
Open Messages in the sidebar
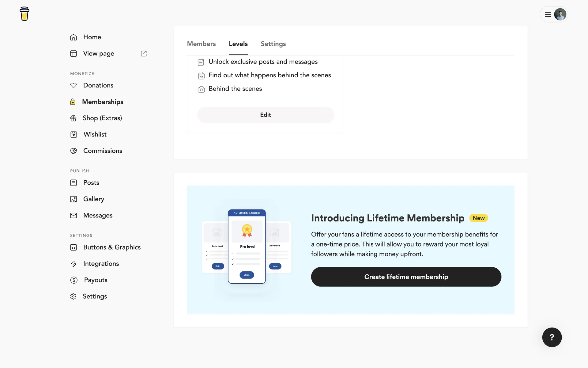pos(98,215)
